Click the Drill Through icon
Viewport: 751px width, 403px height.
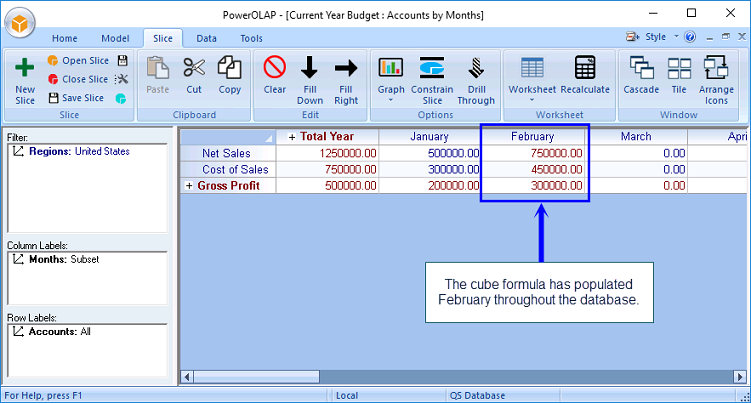476,68
